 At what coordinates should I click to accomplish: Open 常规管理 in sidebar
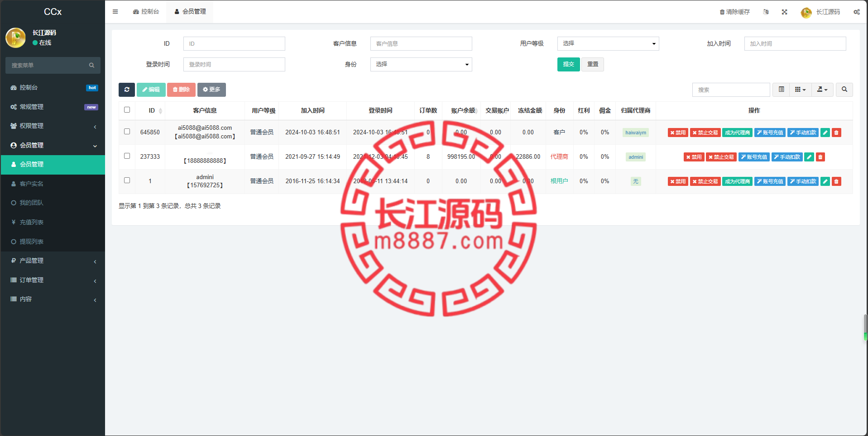tap(53, 107)
